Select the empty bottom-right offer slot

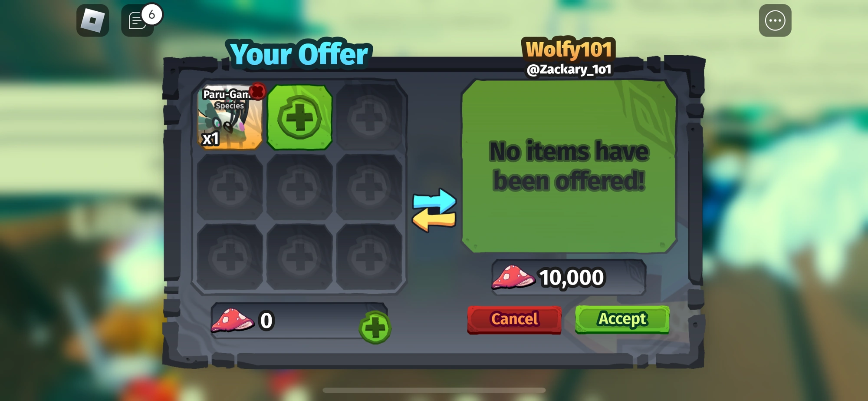pyautogui.click(x=369, y=257)
